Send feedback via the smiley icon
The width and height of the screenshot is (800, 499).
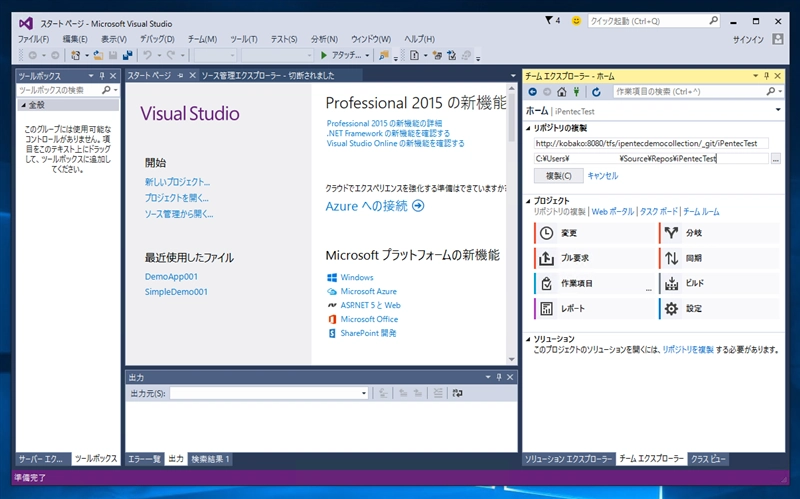[576, 21]
